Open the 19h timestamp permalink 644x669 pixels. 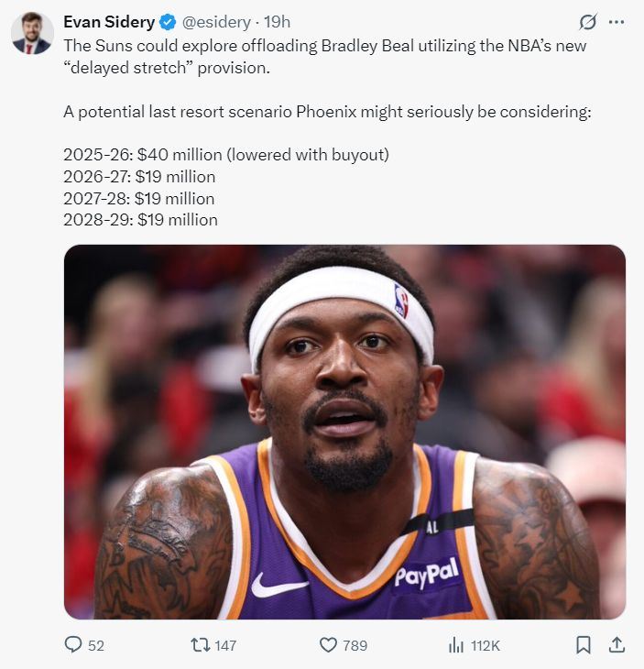pos(278,22)
